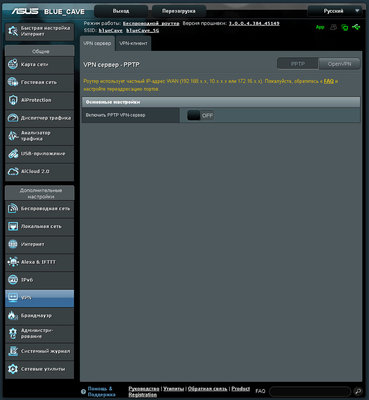Open the Network Tools (Сетевые утилиты) gear icon
The width and height of the screenshot is (369, 400).
[x=13, y=369]
